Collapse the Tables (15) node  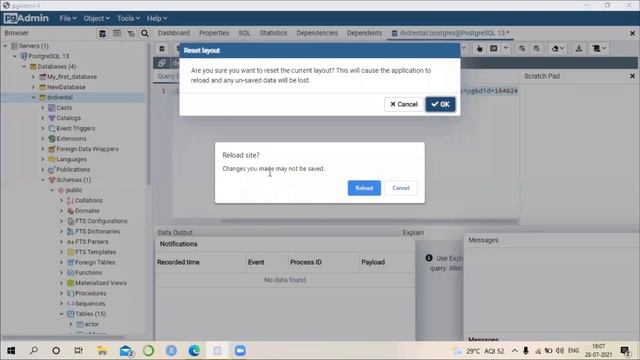pyautogui.click(x=62, y=314)
